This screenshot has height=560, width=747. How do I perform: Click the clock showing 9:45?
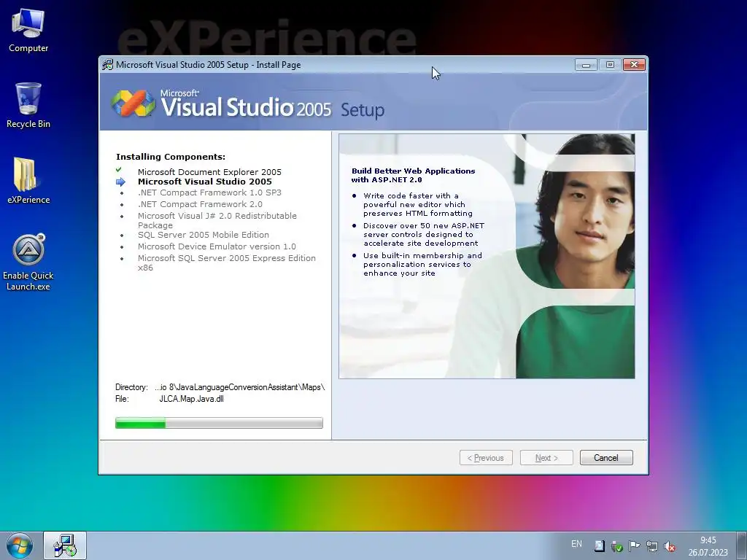708,540
